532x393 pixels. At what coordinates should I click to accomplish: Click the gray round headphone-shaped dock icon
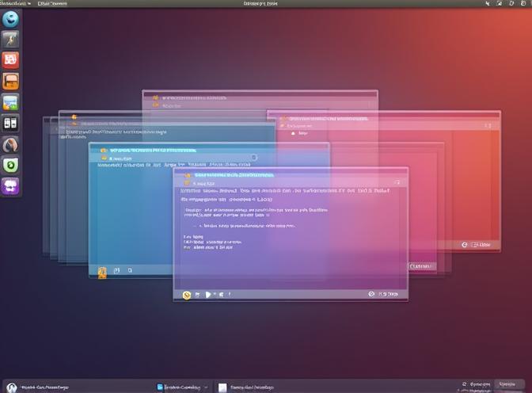click(x=12, y=144)
